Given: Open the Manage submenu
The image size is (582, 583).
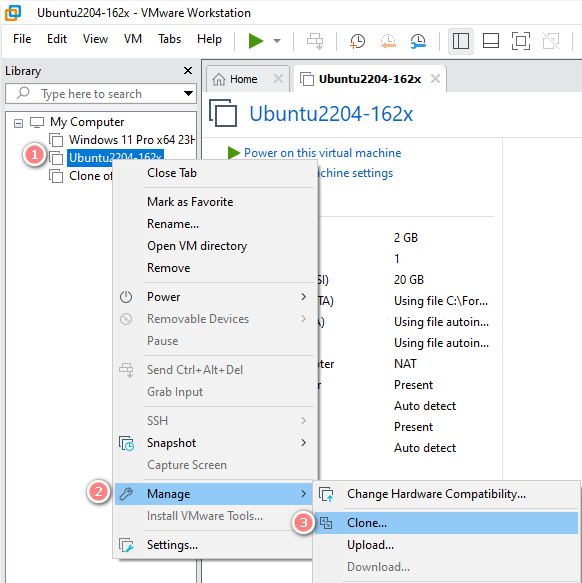Looking at the screenshot, I should tap(214, 494).
